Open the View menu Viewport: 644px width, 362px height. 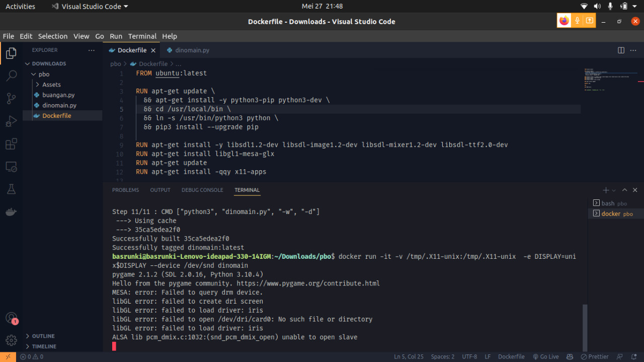click(x=81, y=36)
